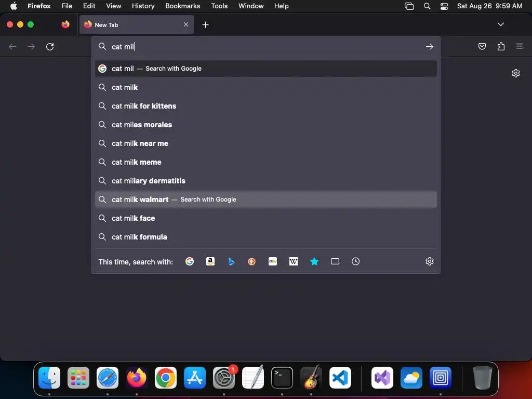Search history via clock icon
Image resolution: width=532 pixels, height=399 pixels.
click(x=355, y=261)
